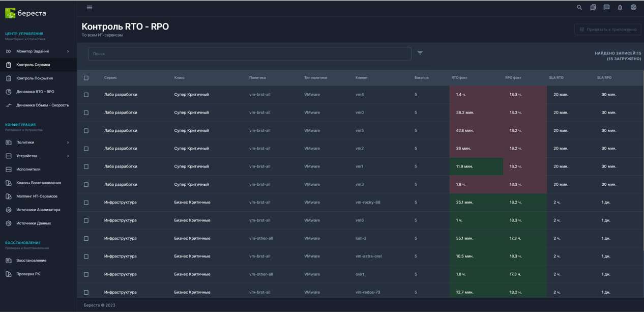Viewport: 644px width, 312px height.
Task: Open the documentation bookmarks icon
Action: (x=593, y=8)
